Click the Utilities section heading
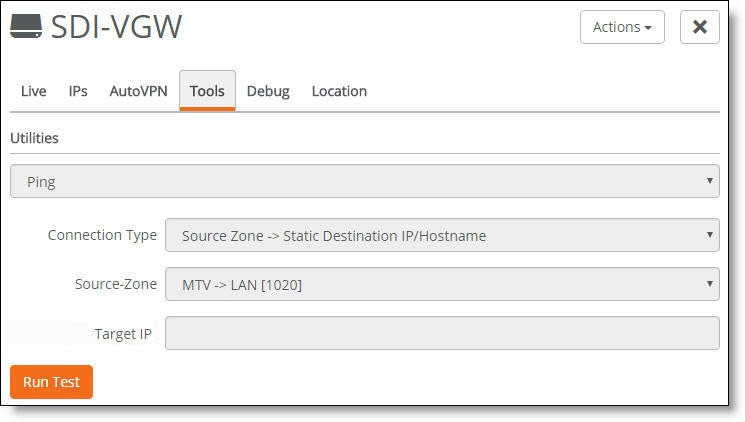Image resolution: width=745 pixels, height=422 pixels. coord(34,138)
